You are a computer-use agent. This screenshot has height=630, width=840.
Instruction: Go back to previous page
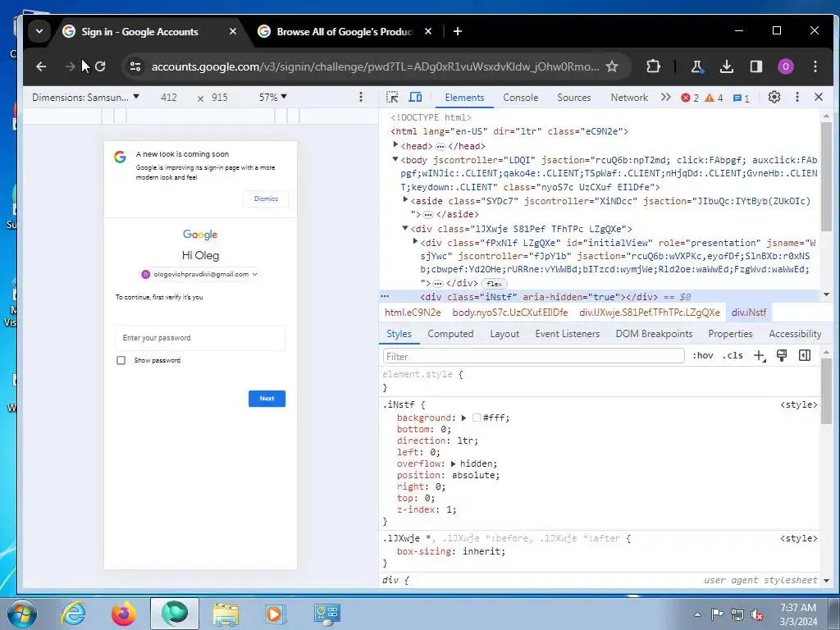click(41, 66)
